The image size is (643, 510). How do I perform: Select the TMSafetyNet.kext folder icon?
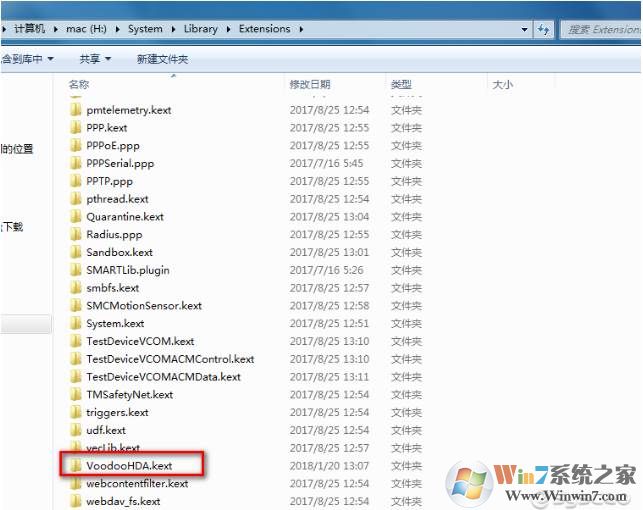click(76, 394)
